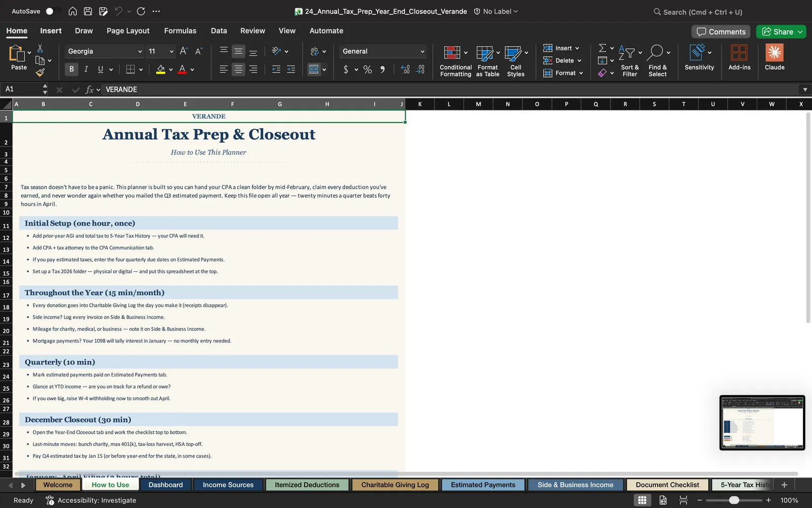Apply Italic formatting
Viewport: 812px width, 508px height.
[x=86, y=69]
